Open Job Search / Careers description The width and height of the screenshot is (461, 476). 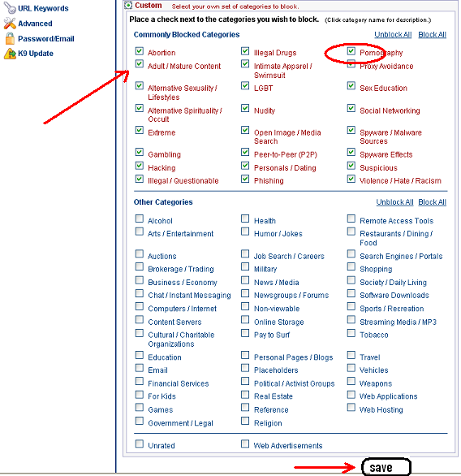point(289,256)
